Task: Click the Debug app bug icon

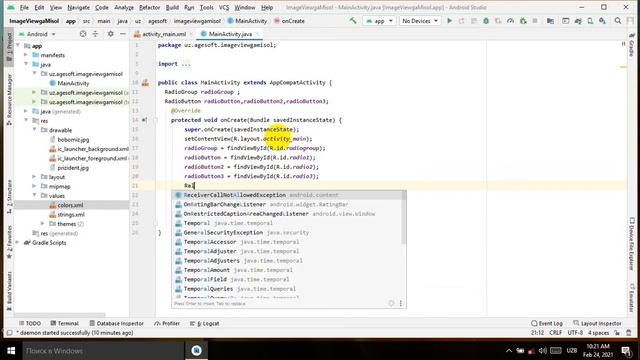Action: click(x=486, y=21)
